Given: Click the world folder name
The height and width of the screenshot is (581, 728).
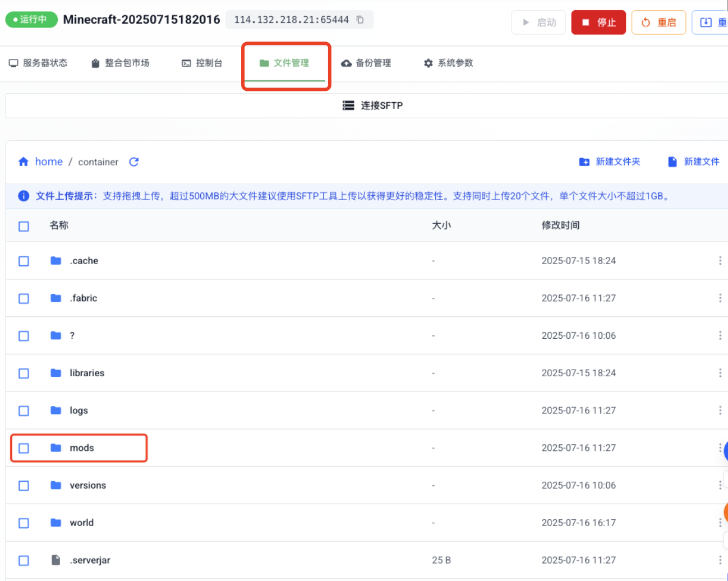Looking at the screenshot, I should [82, 523].
